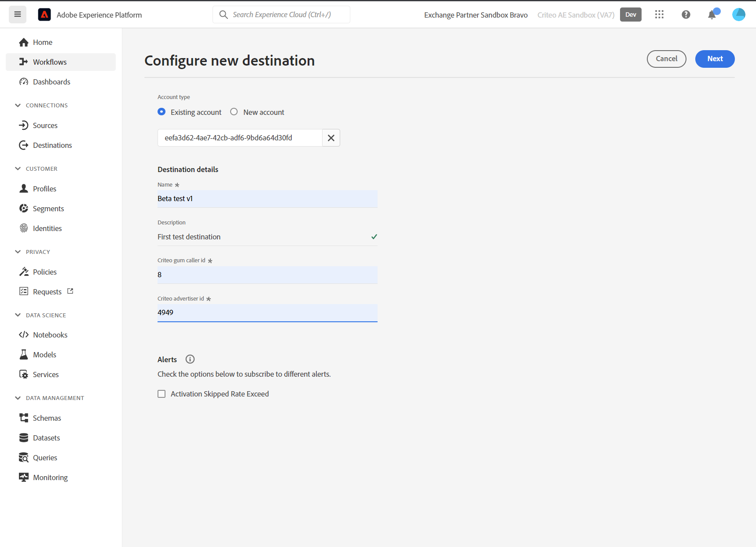Go to Segments in the sidebar
Image resolution: width=756 pixels, height=547 pixels.
click(48, 209)
